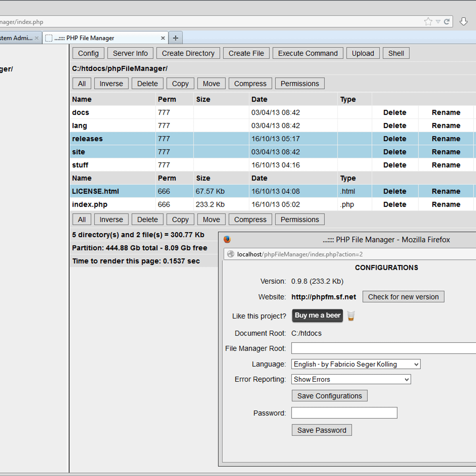
Task: Rename the lang directory
Action: coord(446,126)
